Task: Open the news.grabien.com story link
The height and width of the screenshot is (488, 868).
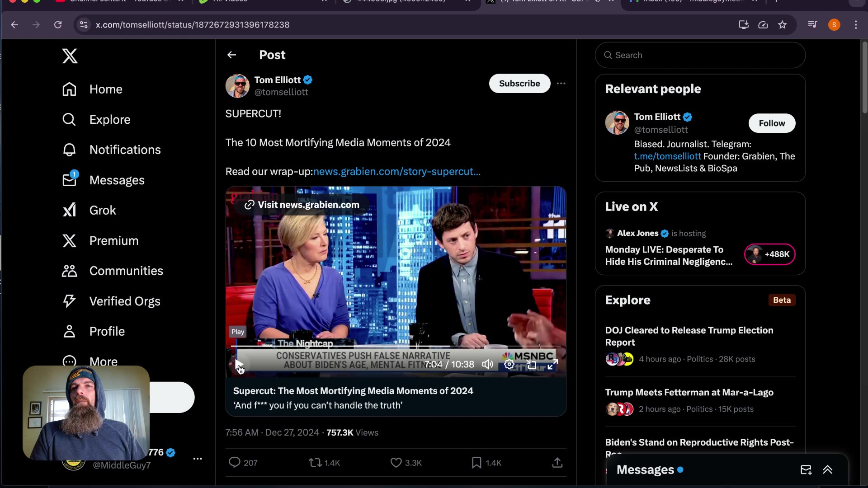Action: pos(396,172)
